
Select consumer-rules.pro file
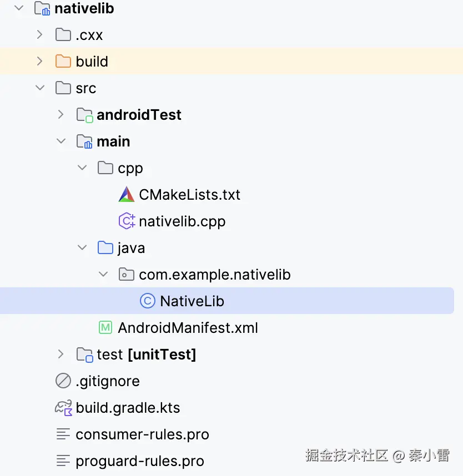pos(142,434)
